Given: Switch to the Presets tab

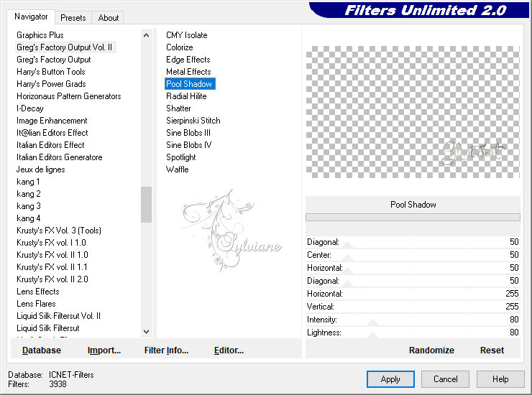Looking at the screenshot, I should click(73, 18).
